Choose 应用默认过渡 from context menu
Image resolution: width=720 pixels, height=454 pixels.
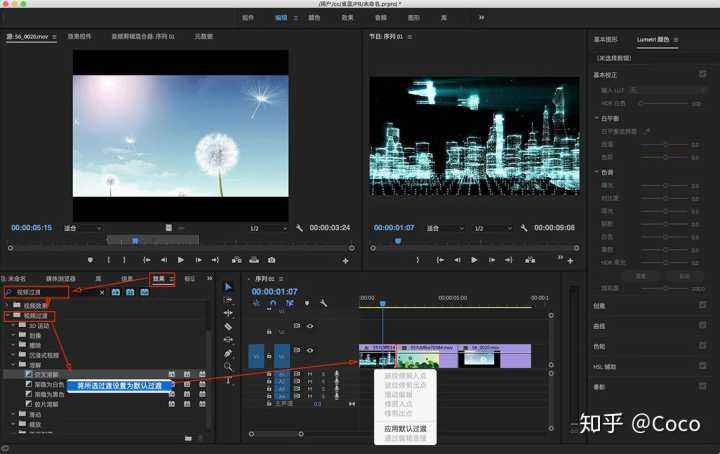[403, 427]
